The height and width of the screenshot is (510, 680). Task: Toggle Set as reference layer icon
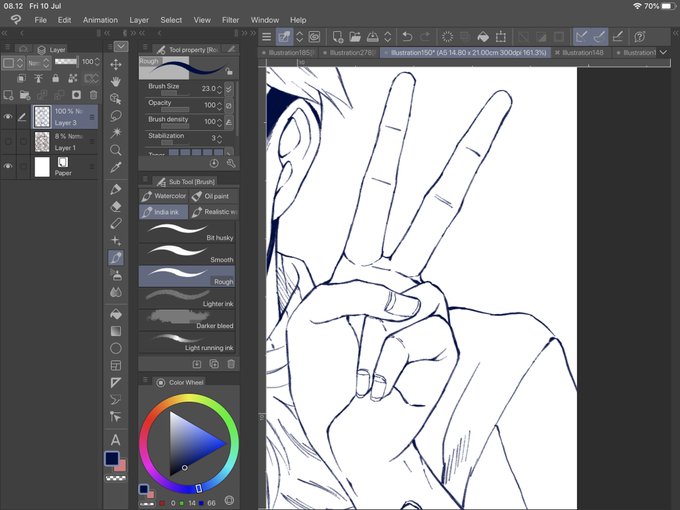[39, 78]
